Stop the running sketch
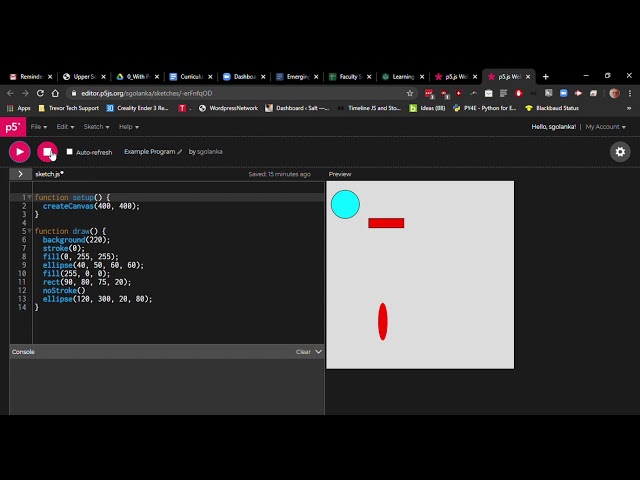The width and height of the screenshot is (640, 480). [47, 152]
